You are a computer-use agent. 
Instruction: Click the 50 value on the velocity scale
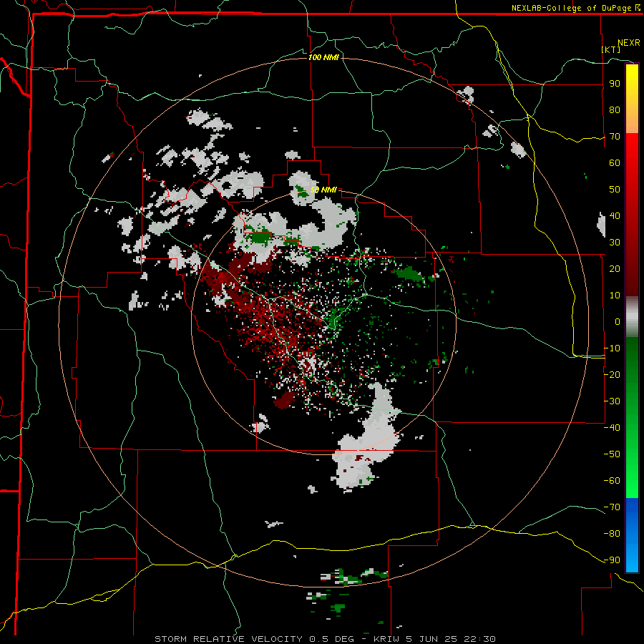coord(615,190)
